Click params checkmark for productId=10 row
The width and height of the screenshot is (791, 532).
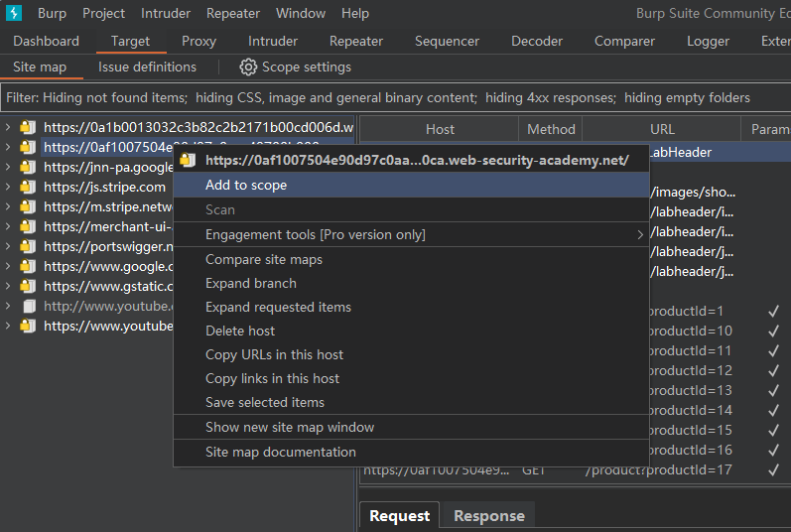coord(773,332)
